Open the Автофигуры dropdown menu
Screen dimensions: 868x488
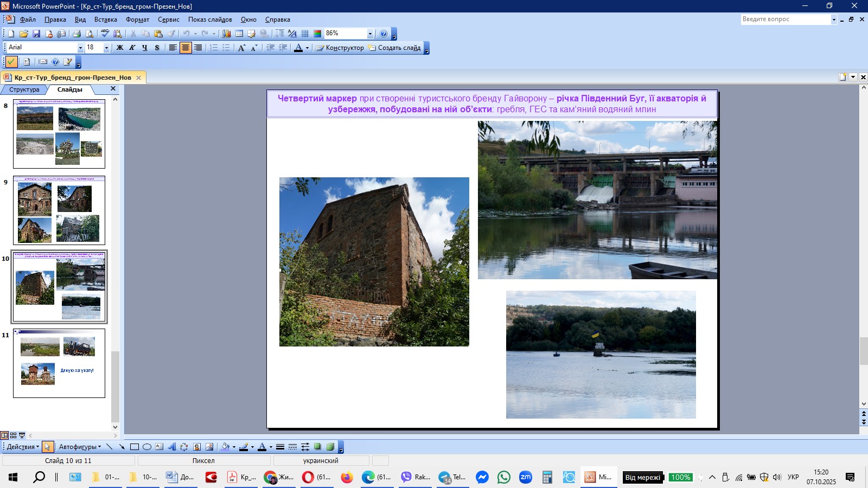(x=80, y=447)
